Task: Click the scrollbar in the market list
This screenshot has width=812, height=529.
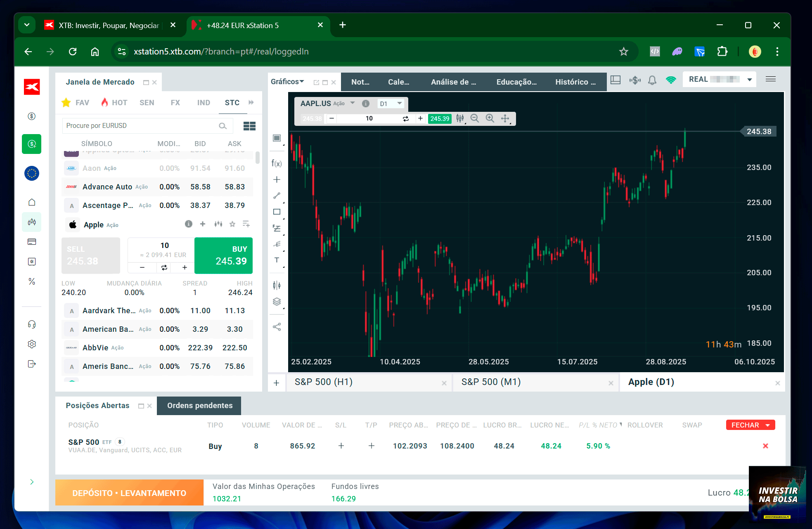Action: pos(258,158)
